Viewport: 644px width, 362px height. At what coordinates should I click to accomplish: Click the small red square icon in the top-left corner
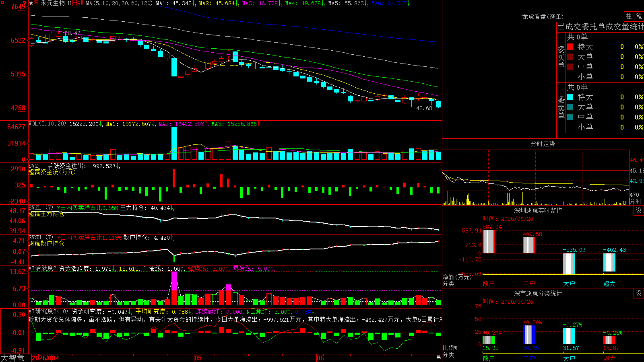point(2,2)
